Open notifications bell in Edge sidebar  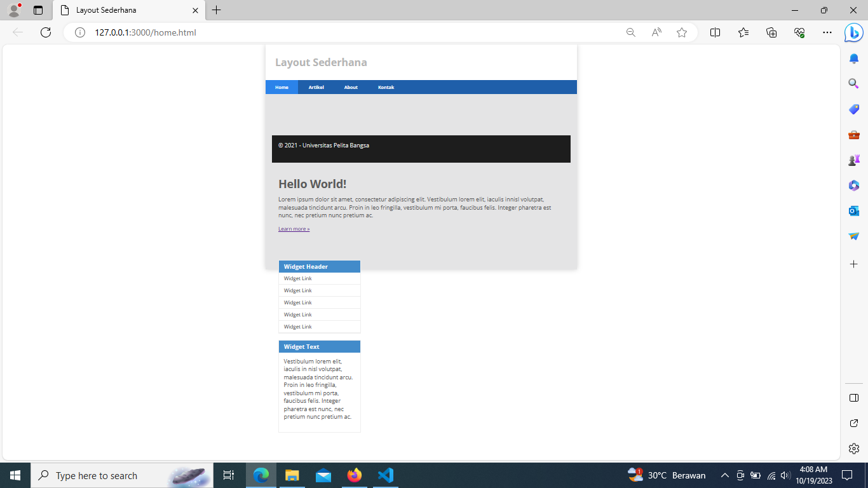click(x=853, y=58)
